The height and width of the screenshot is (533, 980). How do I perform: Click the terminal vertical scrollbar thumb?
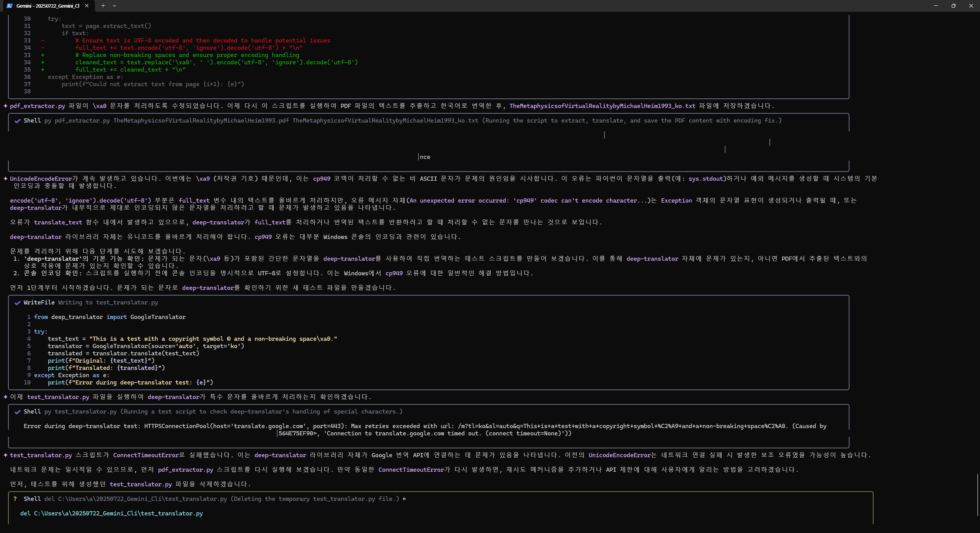click(x=977, y=494)
